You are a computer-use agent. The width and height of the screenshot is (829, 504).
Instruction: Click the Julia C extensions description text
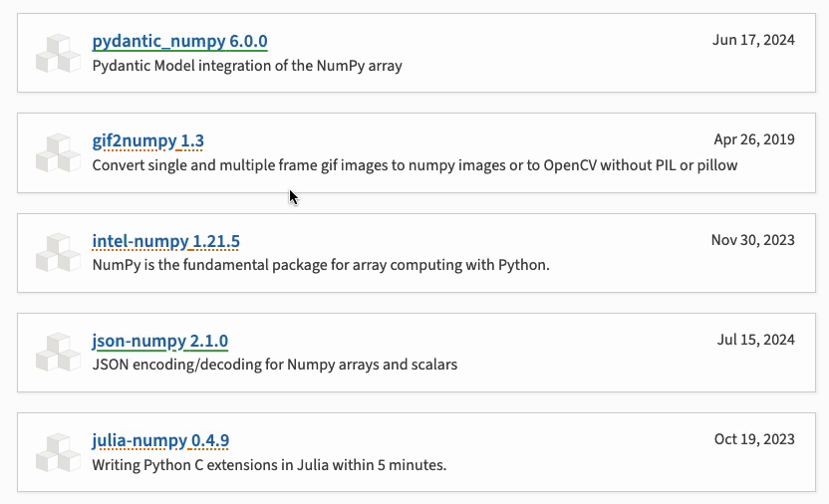(x=269, y=464)
